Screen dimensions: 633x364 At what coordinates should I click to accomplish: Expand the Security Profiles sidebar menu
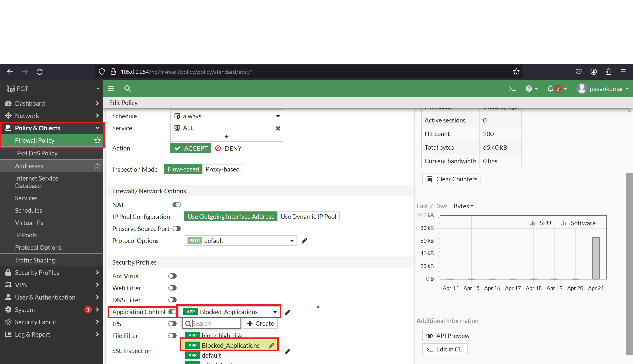pyautogui.click(x=52, y=273)
